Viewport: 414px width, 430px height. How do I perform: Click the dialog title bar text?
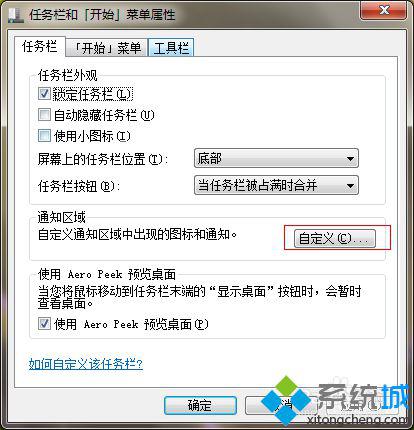tap(102, 15)
